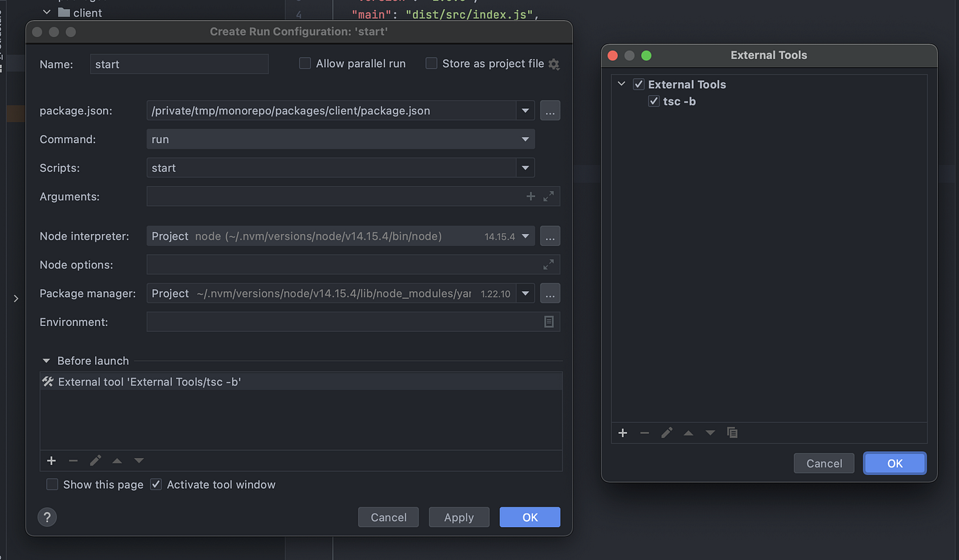Screen dimensions: 959x560
Task: Click the help question mark button
Action: click(47, 517)
